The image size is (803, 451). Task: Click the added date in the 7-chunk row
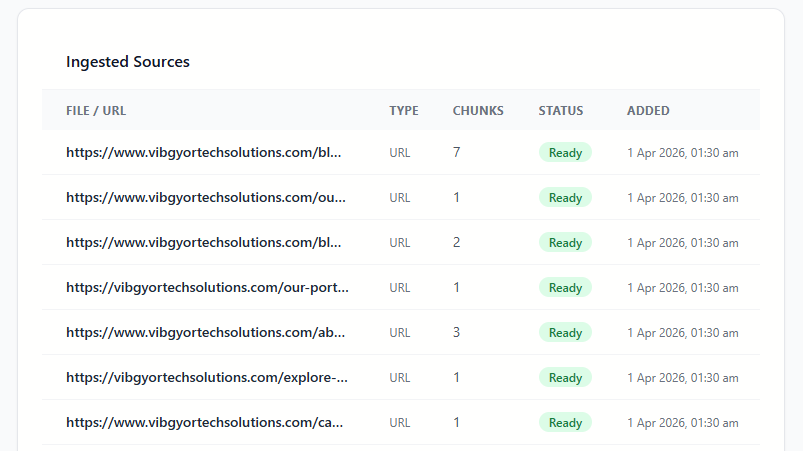(683, 153)
